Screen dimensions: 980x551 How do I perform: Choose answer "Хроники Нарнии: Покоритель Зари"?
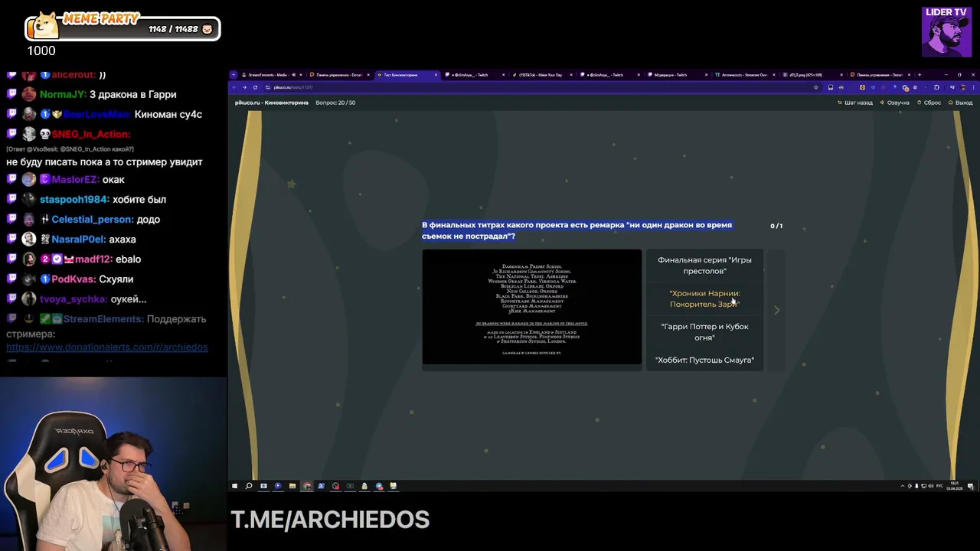click(704, 298)
